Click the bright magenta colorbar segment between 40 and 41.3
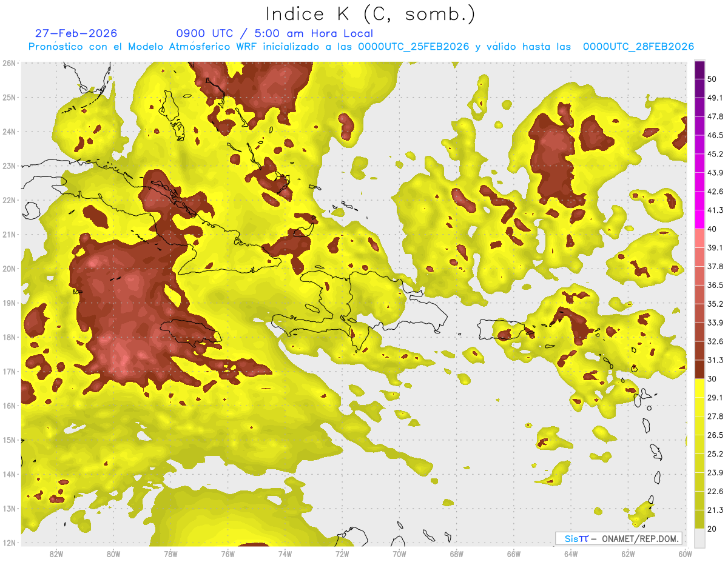Image resolution: width=728 pixels, height=562 pixels. pyautogui.click(x=699, y=219)
